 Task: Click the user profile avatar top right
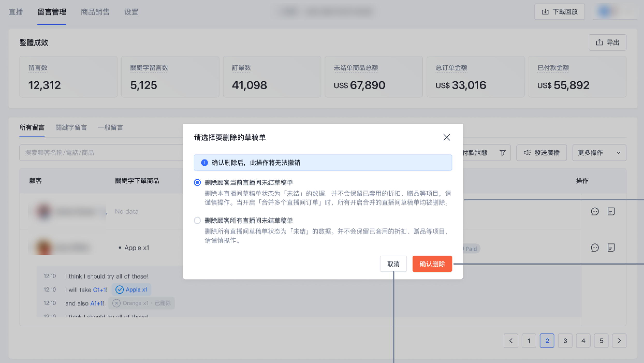(x=605, y=12)
